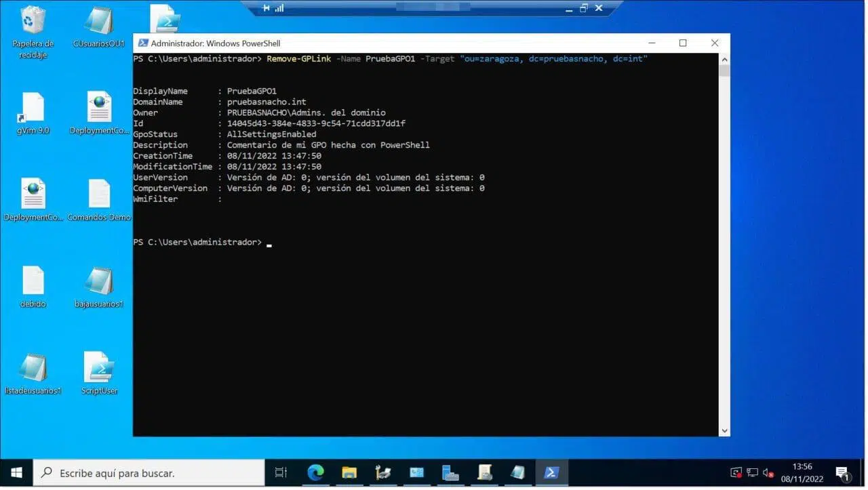The image size is (868, 490).
Task: Open the PowerShell window system menu icon
Action: (x=143, y=43)
